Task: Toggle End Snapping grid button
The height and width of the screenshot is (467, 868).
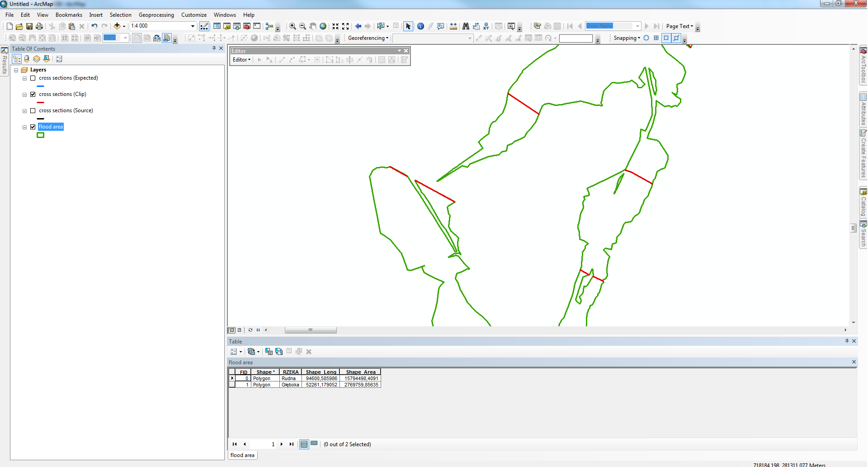Action: (656, 38)
